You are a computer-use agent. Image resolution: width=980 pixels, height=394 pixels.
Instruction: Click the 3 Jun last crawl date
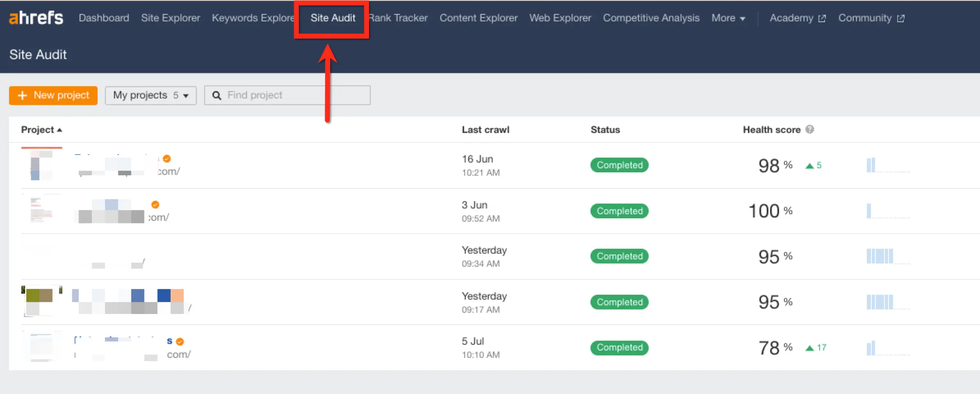tap(474, 205)
